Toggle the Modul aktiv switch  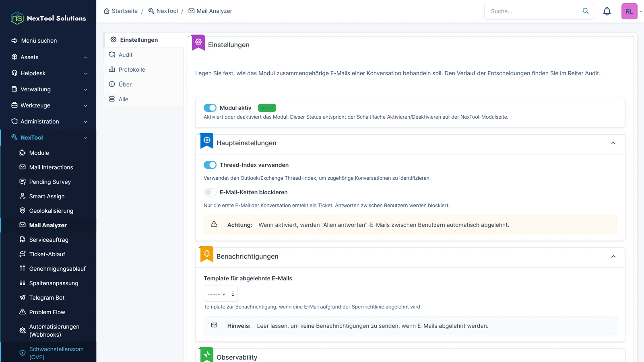coord(210,108)
